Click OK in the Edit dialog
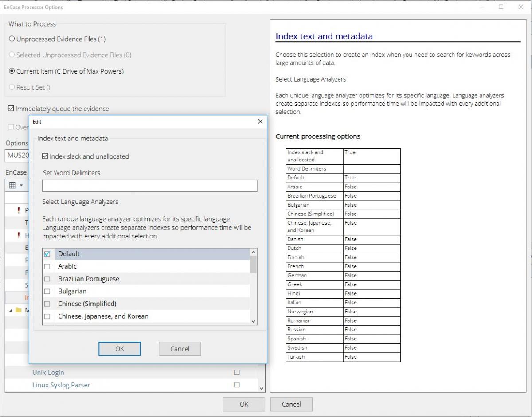 pos(120,349)
